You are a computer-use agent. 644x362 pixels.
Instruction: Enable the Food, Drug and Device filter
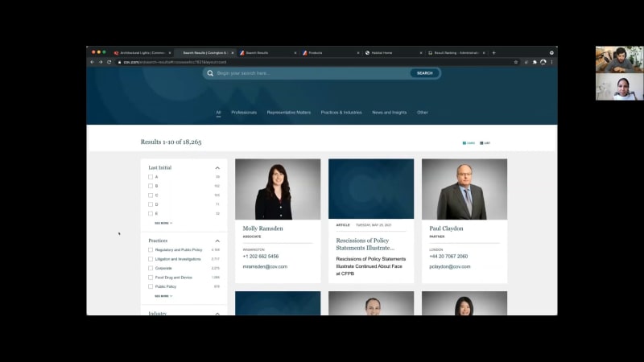pos(151,277)
